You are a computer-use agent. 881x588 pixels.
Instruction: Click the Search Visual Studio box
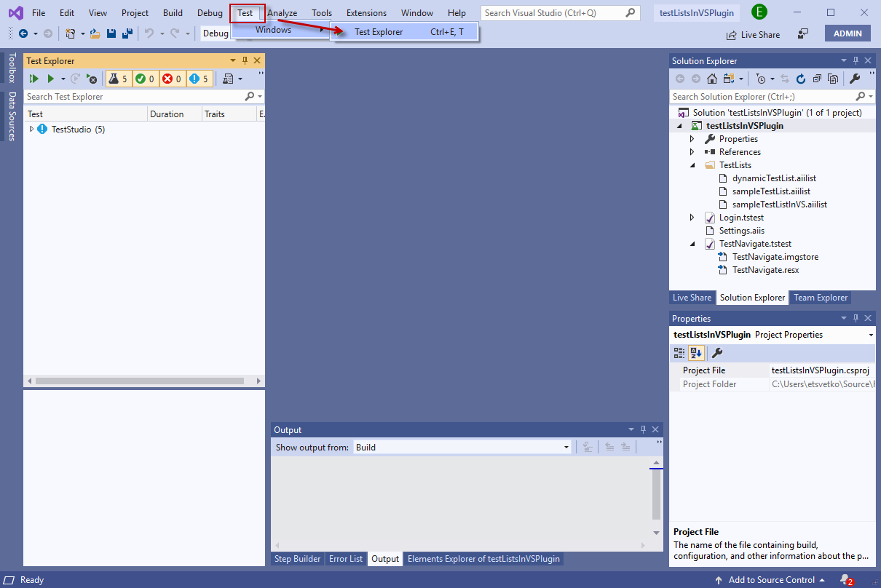pyautogui.click(x=561, y=13)
